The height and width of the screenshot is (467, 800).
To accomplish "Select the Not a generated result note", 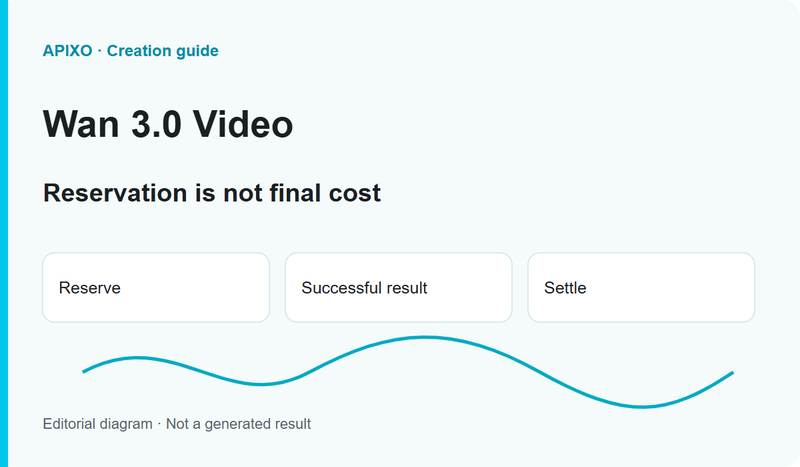I will (x=238, y=424).
